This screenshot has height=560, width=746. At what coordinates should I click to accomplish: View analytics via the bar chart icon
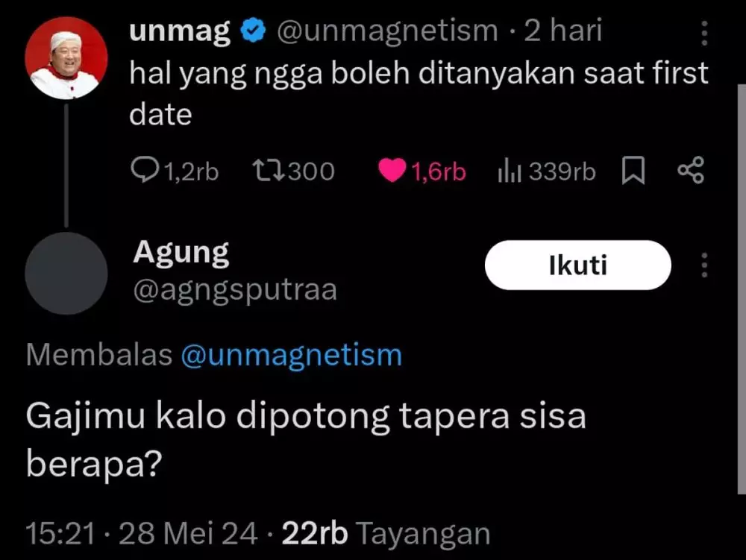point(510,170)
